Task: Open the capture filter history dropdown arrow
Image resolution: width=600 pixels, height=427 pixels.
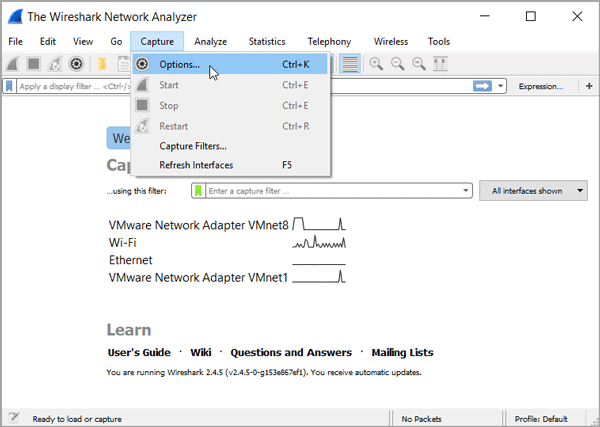Action: (466, 191)
